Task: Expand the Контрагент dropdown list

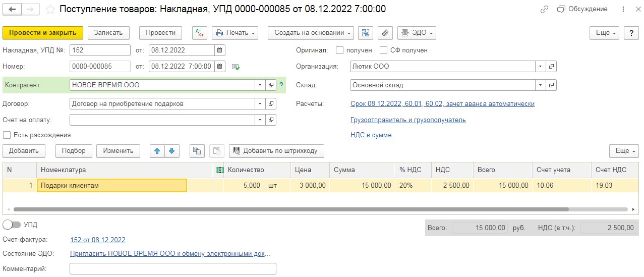Action: coord(260,85)
